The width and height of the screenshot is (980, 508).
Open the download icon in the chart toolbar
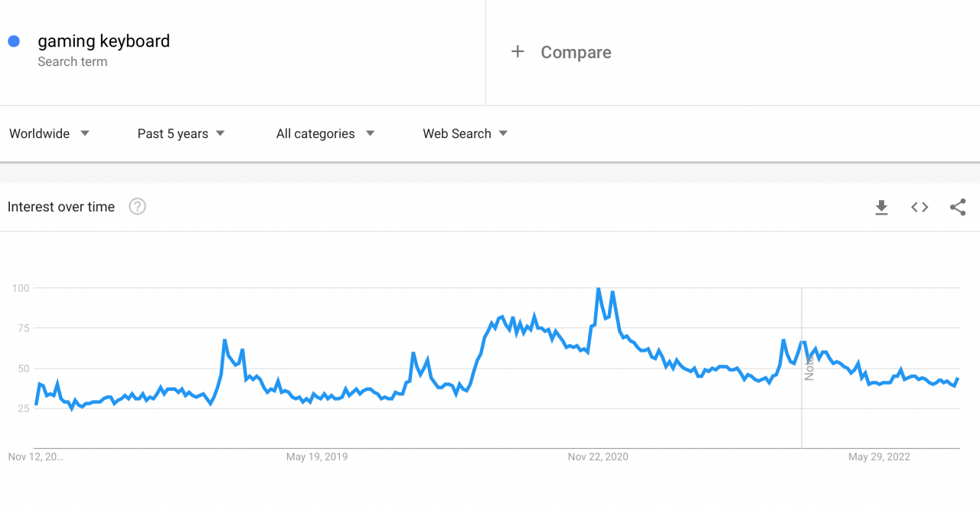(x=881, y=207)
